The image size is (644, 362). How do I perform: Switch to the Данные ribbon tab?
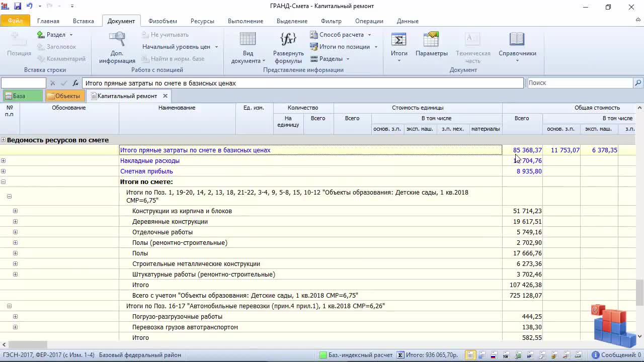tap(408, 21)
